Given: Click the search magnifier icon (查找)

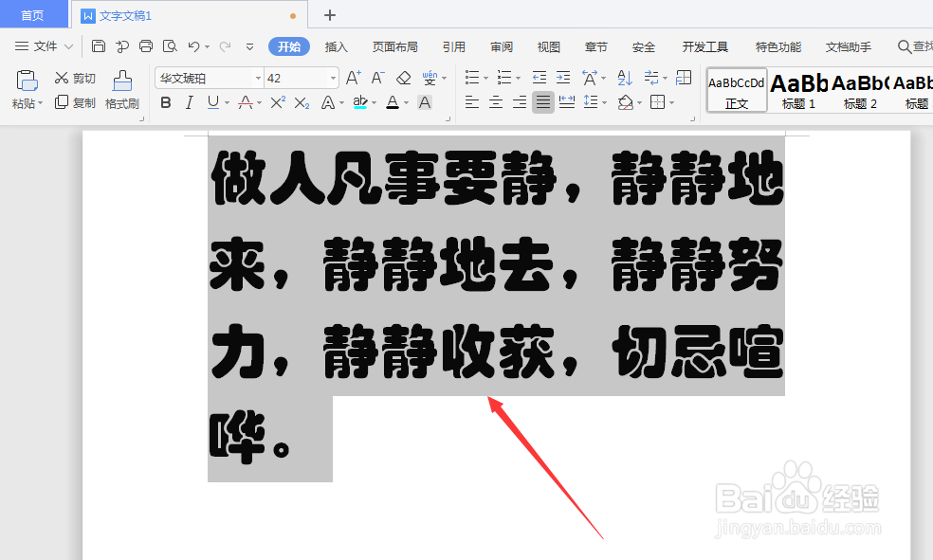Looking at the screenshot, I should (x=905, y=46).
